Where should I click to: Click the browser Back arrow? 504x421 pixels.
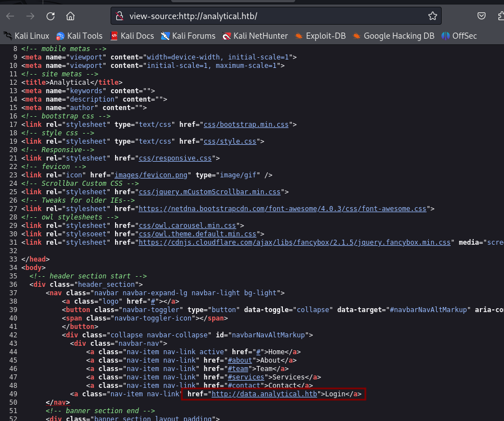coord(10,16)
